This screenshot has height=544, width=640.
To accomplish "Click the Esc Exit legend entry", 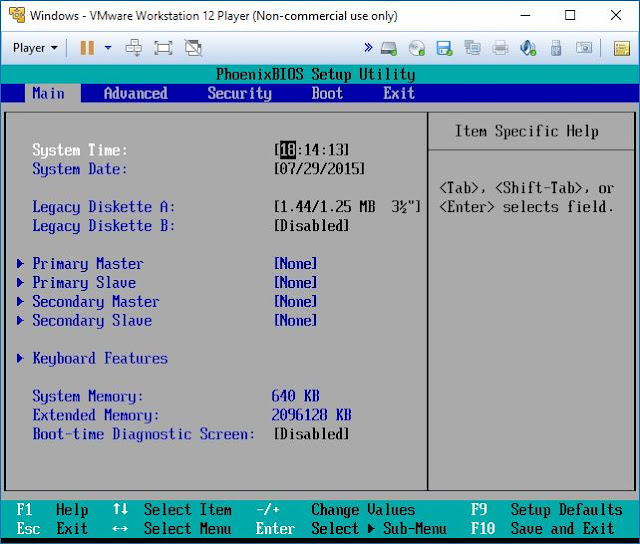I will [52, 528].
